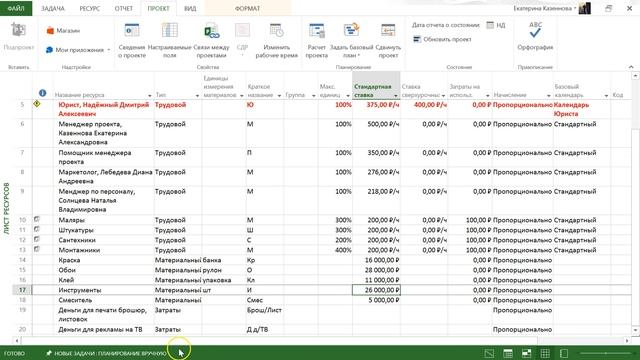
Task: Click Обновить проект button
Action: click(x=442, y=39)
